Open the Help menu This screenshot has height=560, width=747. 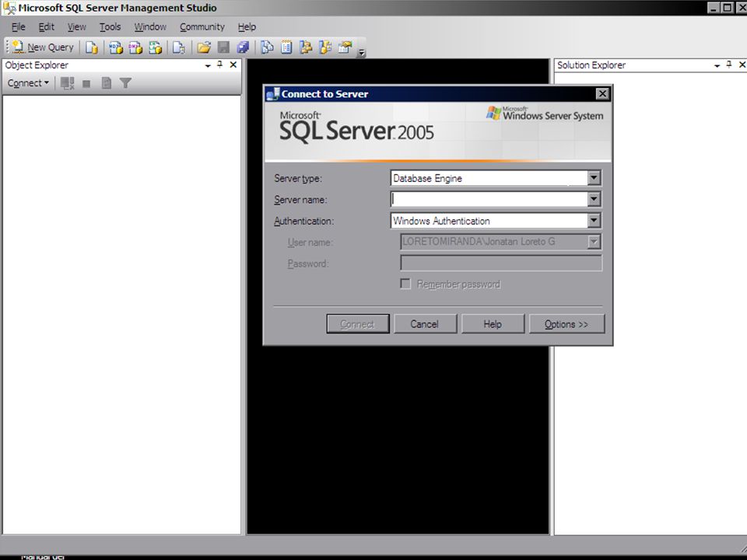click(247, 26)
